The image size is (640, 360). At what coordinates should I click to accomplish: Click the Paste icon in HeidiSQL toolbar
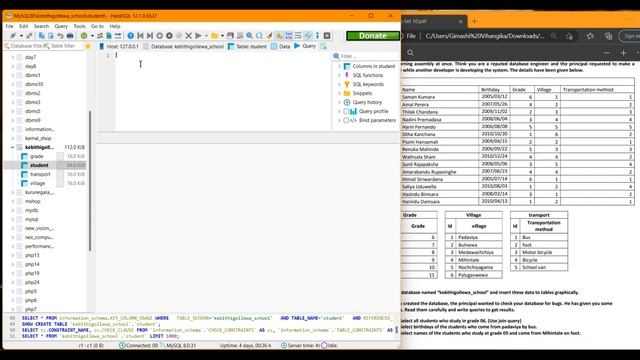(51, 36)
